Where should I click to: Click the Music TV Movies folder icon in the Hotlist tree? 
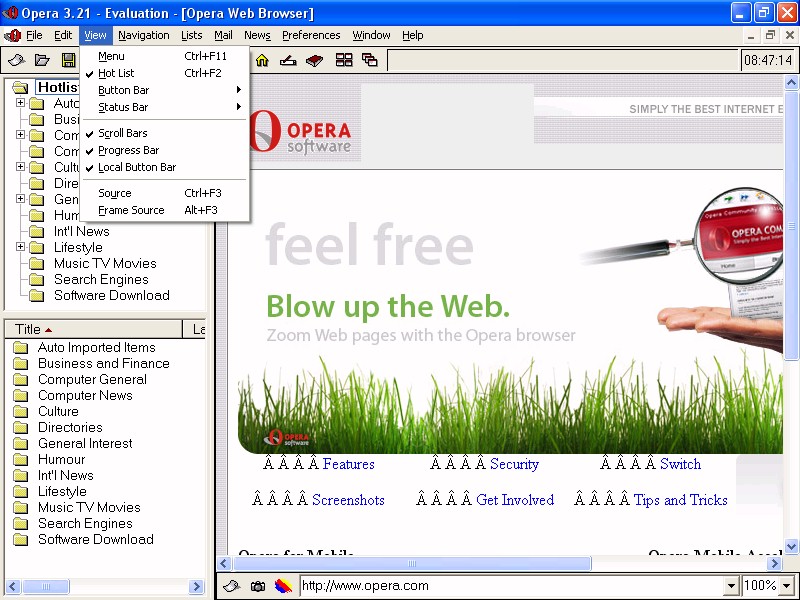coord(36,264)
